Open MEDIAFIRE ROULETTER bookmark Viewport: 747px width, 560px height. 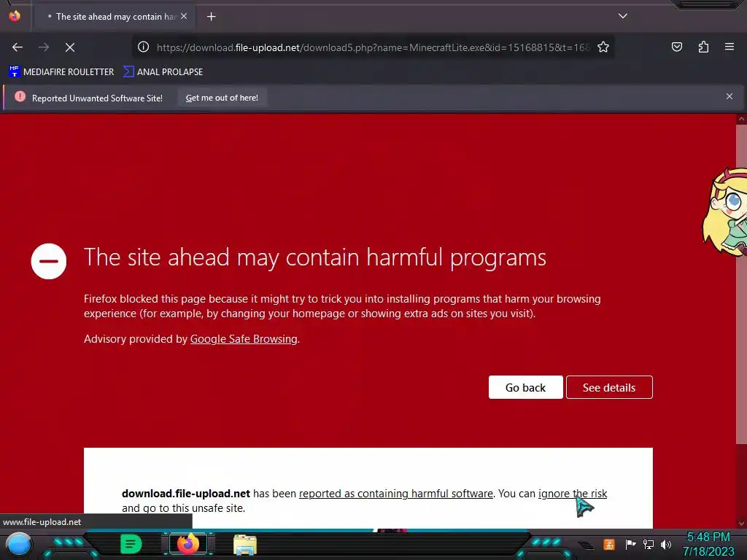pyautogui.click(x=61, y=72)
